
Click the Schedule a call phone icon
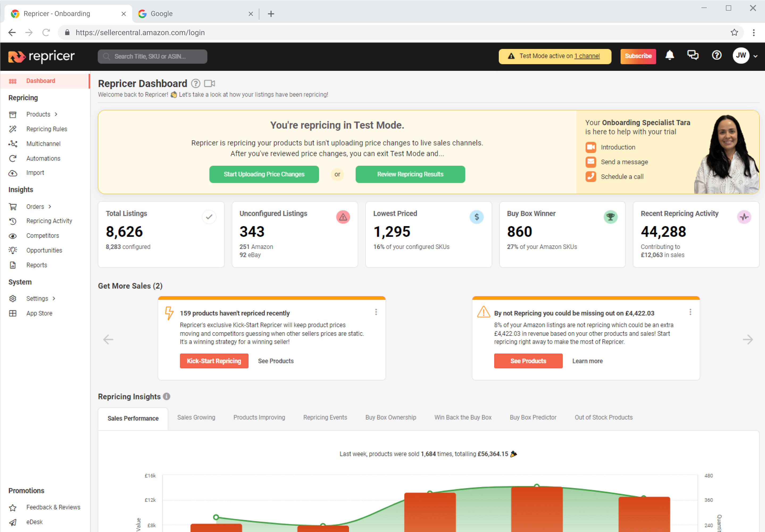(x=591, y=177)
